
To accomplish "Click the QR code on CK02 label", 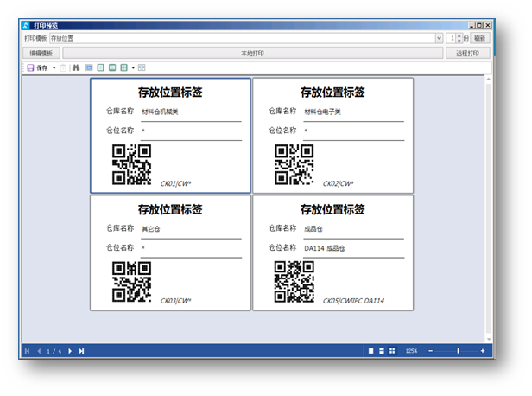I will pyautogui.click(x=294, y=165).
